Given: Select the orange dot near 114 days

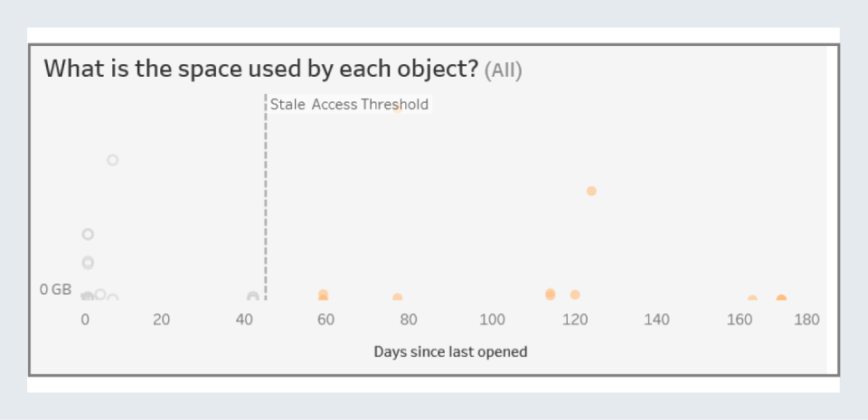Looking at the screenshot, I should [x=550, y=294].
